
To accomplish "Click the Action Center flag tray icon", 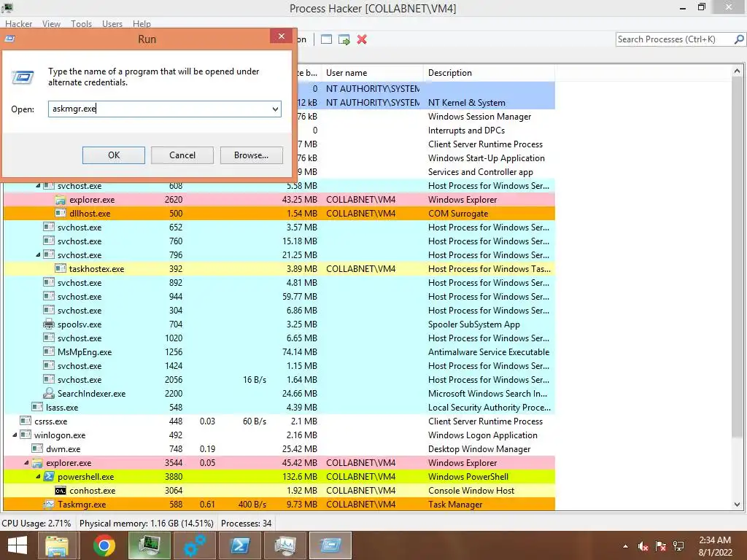I will [660, 546].
